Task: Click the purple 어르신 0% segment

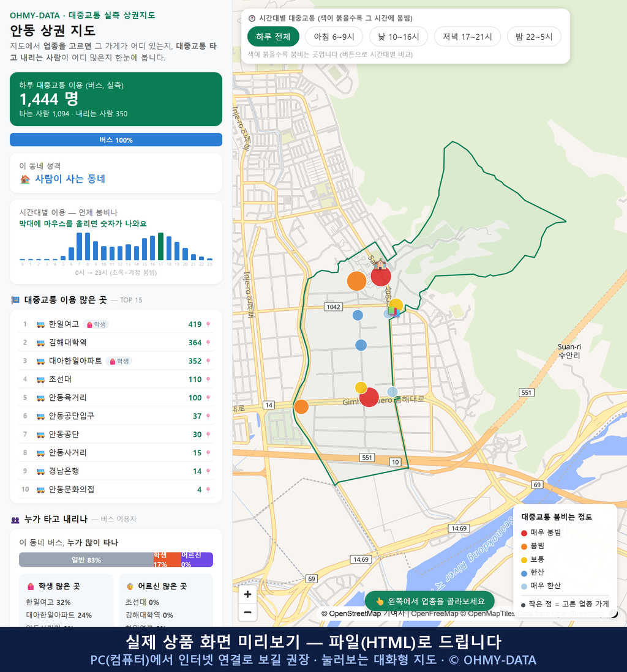Action: coord(197,560)
